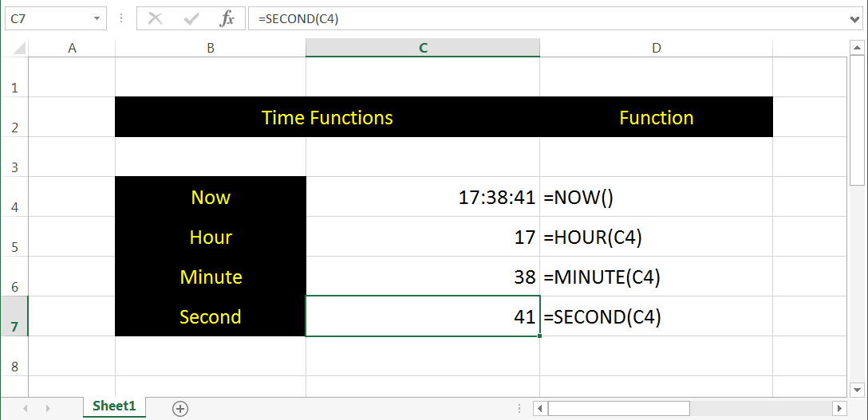Select cell C6 showing 38

point(423,277)
